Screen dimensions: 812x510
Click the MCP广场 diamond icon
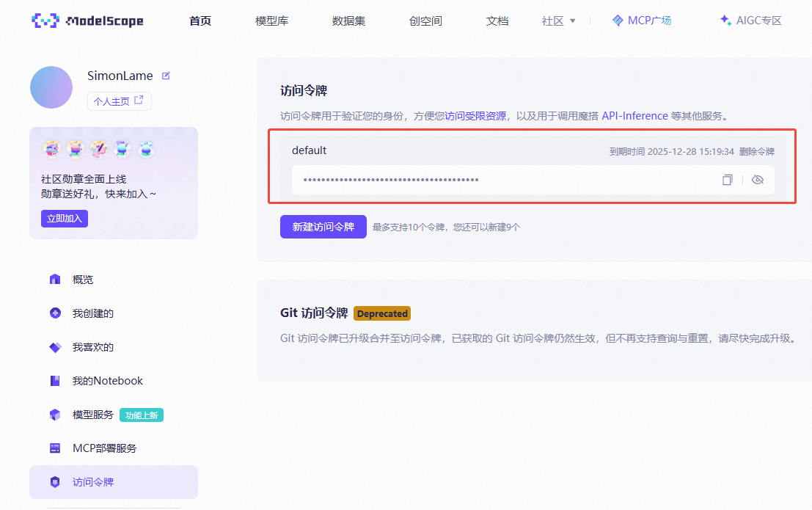click(x=616, y=21)
